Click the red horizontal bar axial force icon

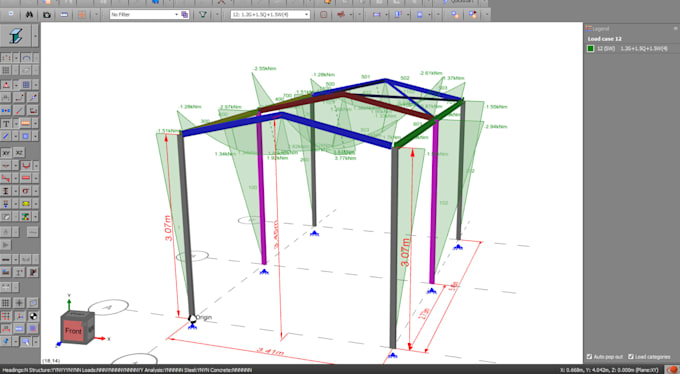tap(26, 178)
